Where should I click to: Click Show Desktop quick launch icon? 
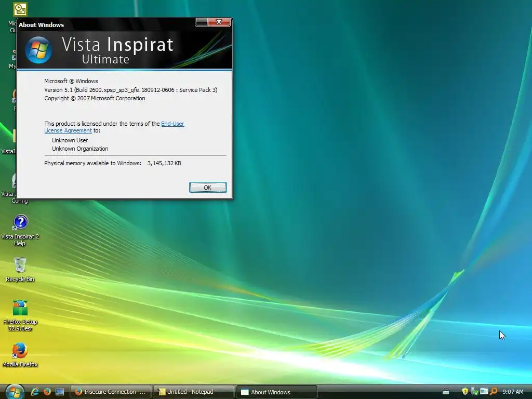pos(60,392)
